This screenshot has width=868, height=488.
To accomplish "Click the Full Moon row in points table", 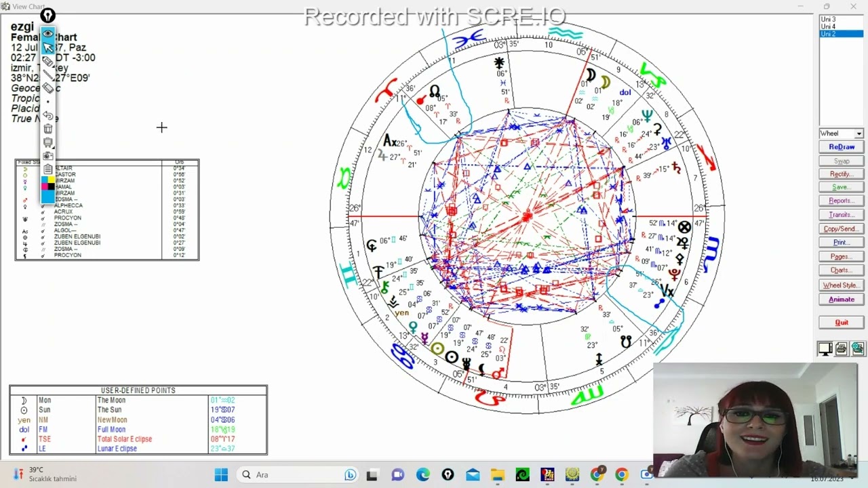I will click(x=138, y=430).
